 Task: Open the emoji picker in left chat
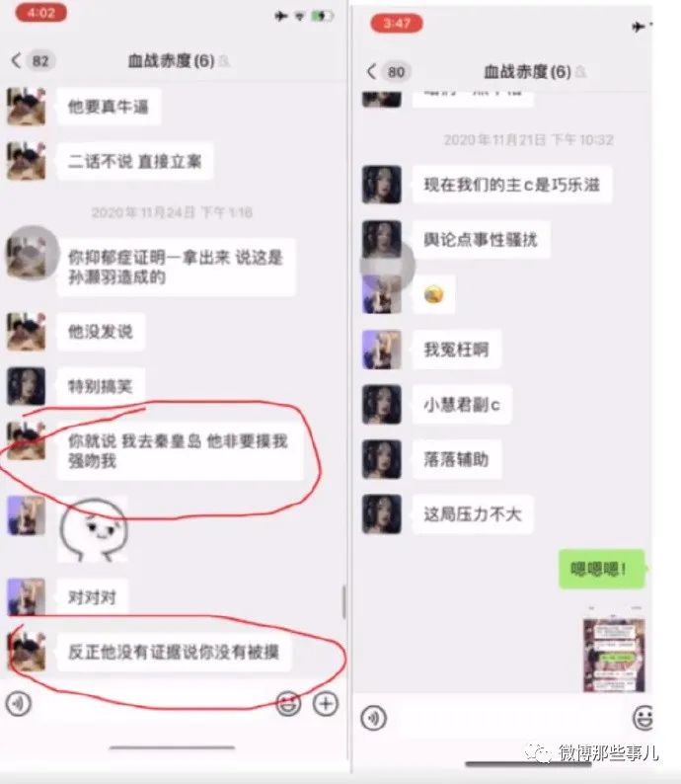coord(289,703)
